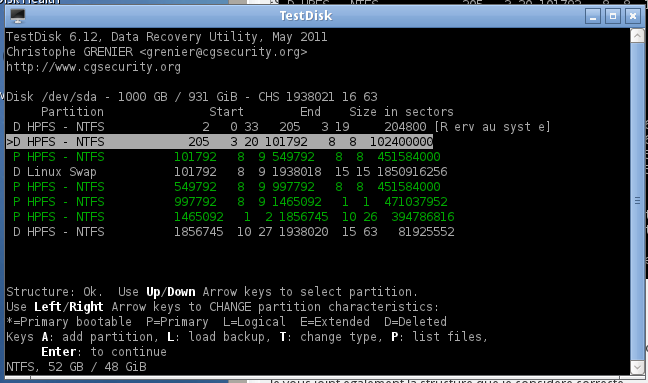This screenshot has width=648, height=383.
Task: Select the deleted NTFS row starting 1856745
Action: point(233,232)
